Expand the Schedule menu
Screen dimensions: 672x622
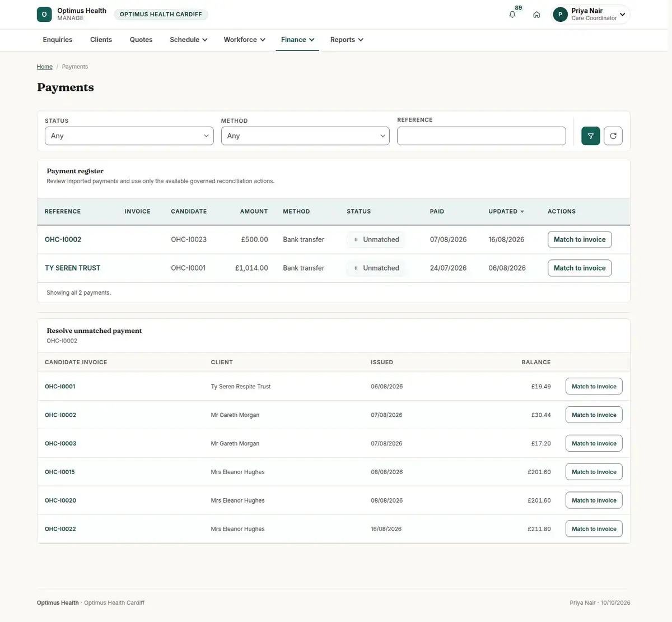189,40
